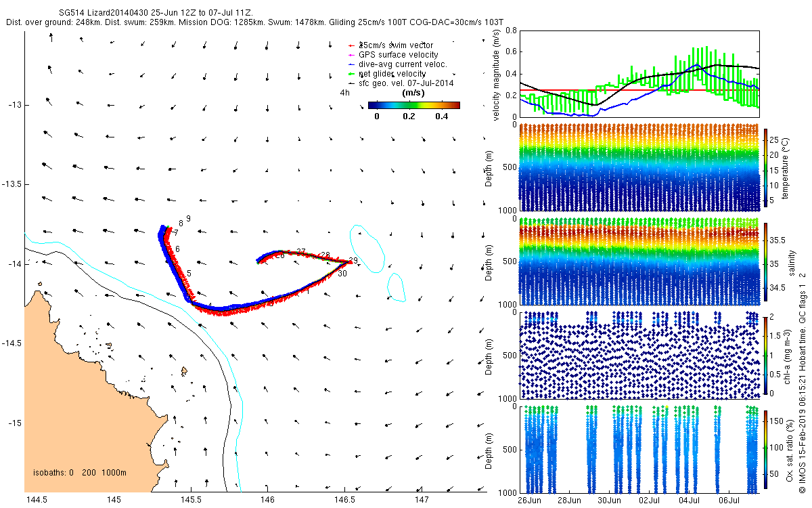Click the '30Jun' date tick label

[610, 501]
